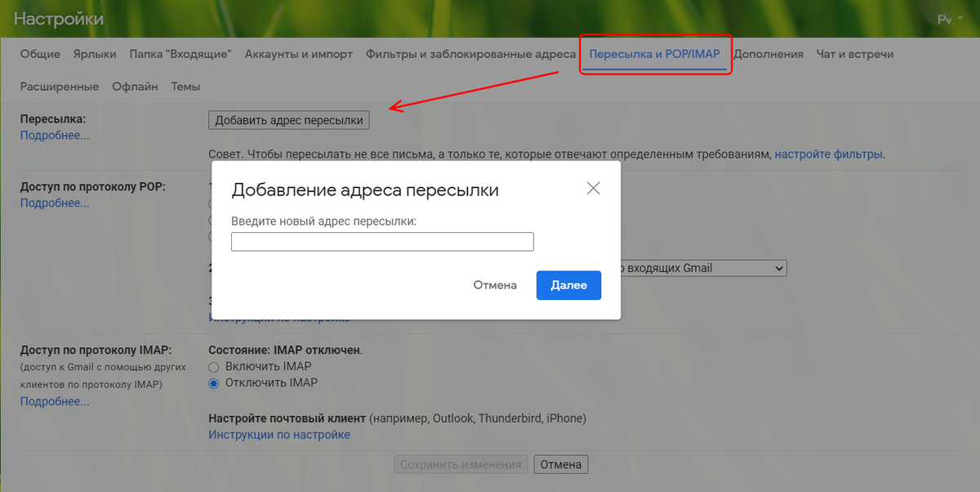Open Подробнее link under POP access
980x492 pixels.
(x=55, y=203)
